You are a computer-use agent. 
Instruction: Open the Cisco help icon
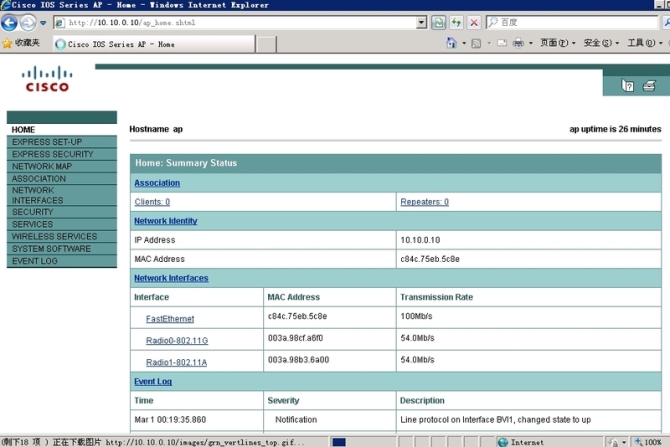tap(628, 86)
